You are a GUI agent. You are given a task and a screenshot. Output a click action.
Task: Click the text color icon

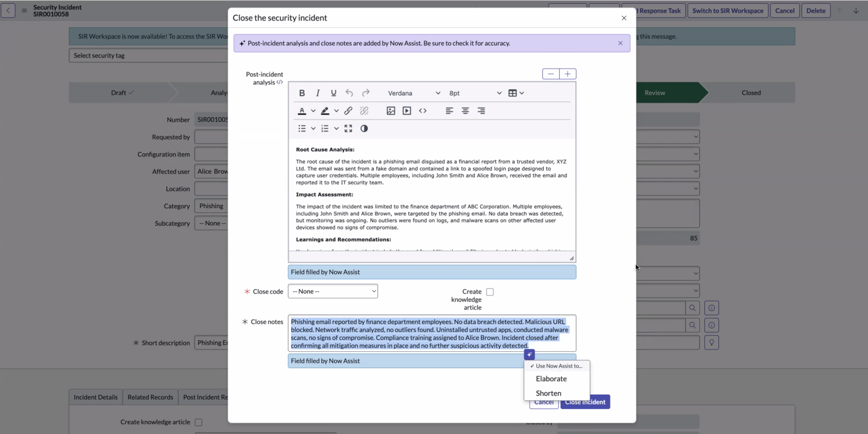click(x=302, y=111)
